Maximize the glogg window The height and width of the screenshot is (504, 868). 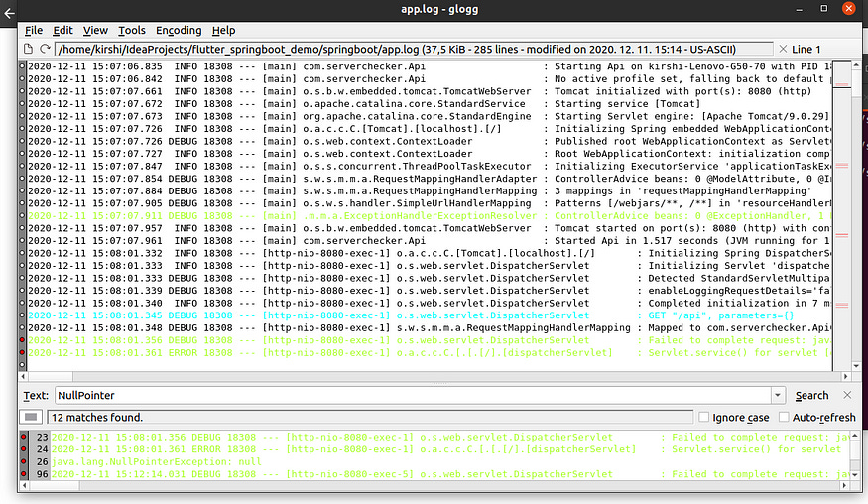coord(823,8)
